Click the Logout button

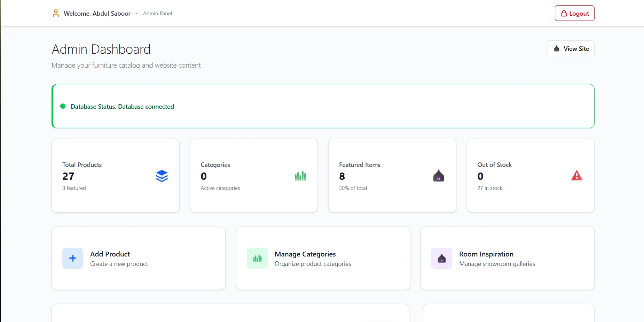[574, 13]
